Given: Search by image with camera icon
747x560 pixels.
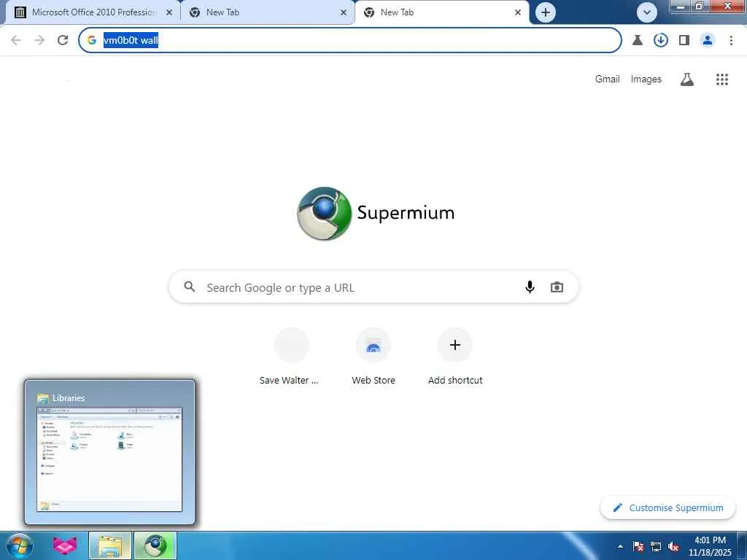Looking at the screenshot, I should coord(557,287).
